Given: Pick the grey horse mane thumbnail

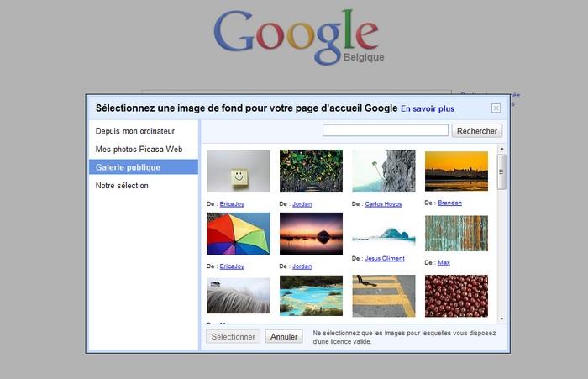Looking at the screenshot, I should pos(239,296).
